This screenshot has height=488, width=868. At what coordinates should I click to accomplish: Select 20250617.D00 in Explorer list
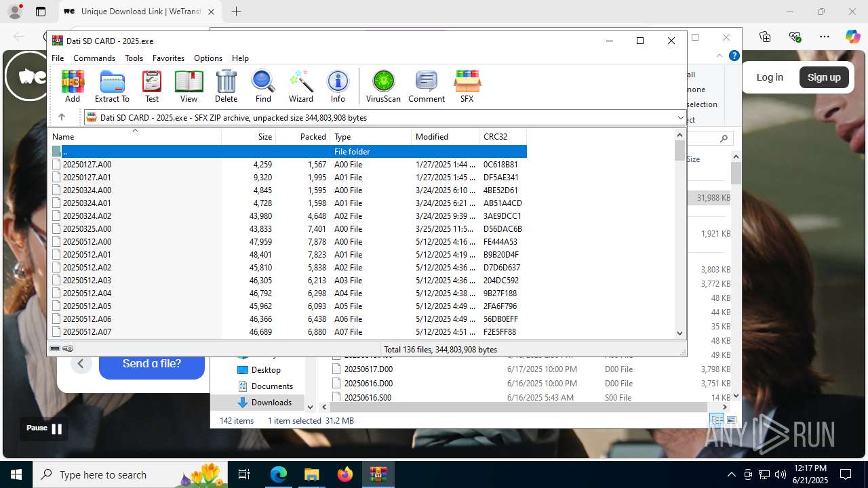click(368, 369)
